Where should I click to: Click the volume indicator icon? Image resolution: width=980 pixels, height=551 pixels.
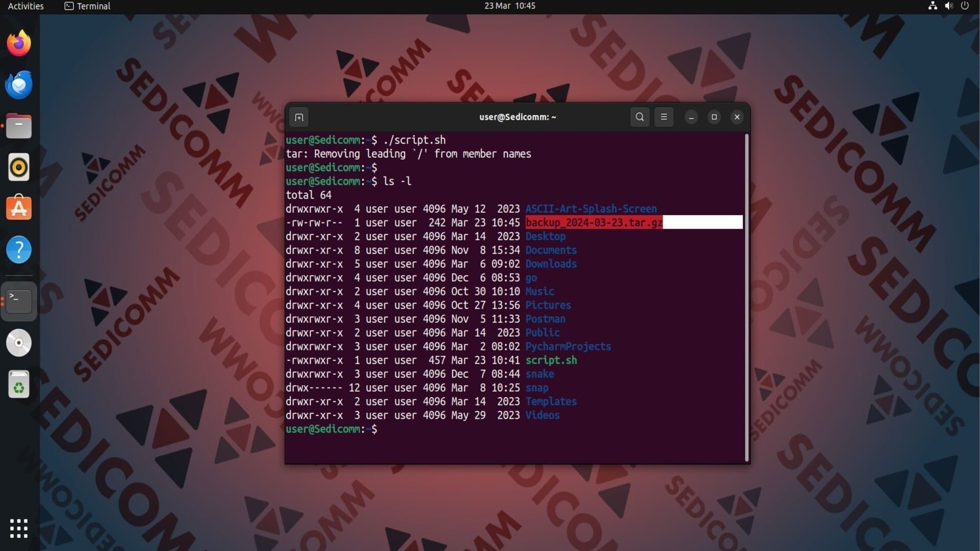pos(949,6)
